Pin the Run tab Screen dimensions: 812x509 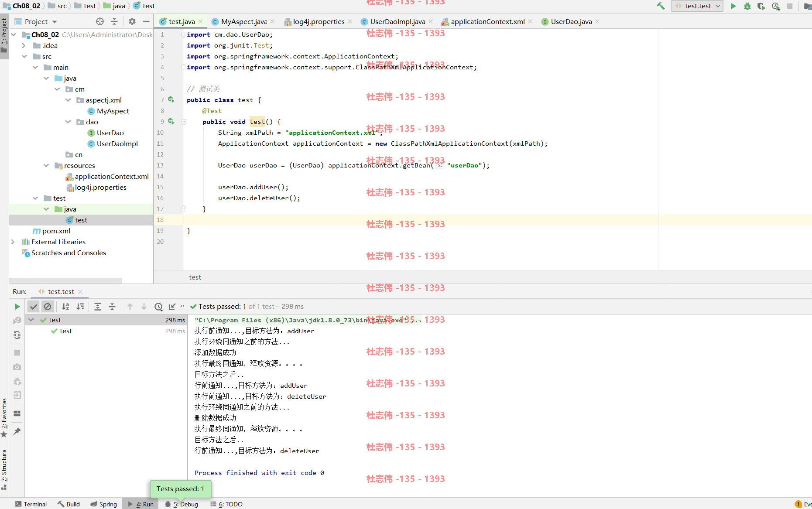click(x=17, y=431)
